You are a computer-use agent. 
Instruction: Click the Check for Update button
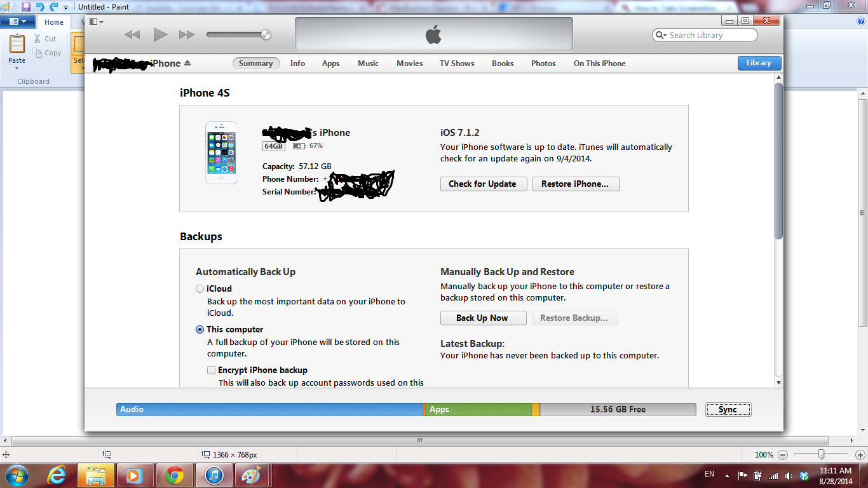pos(482,184)
